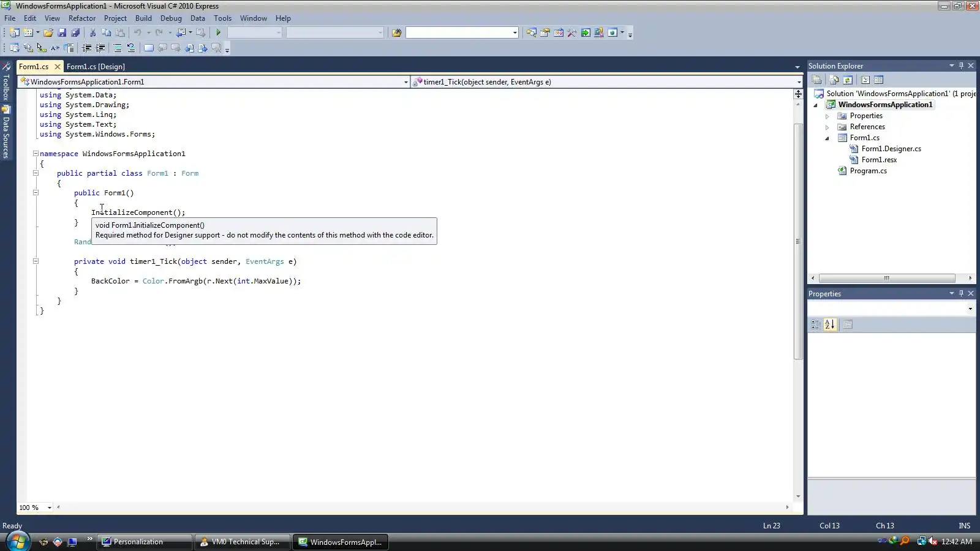Toggle Alphabetical sort in Properties panel
Viewport: 980px width, 551px height.
pyautogui.click(x=830, y=324)
